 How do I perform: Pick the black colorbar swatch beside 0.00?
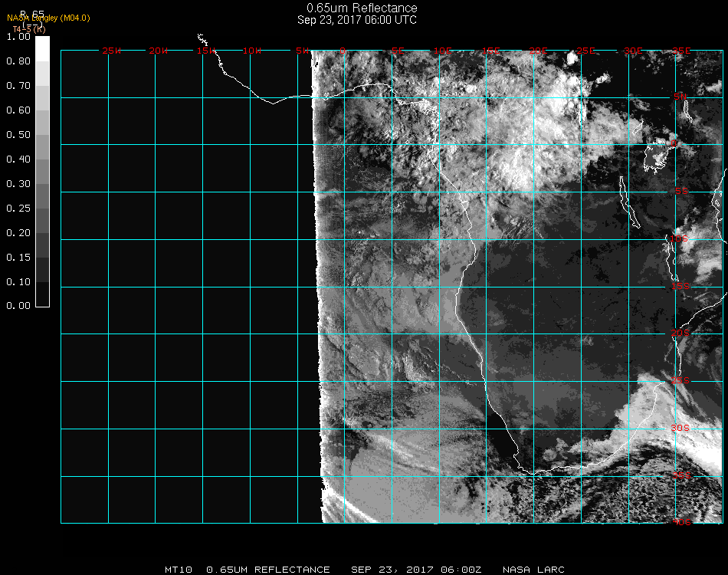point(42,294)
